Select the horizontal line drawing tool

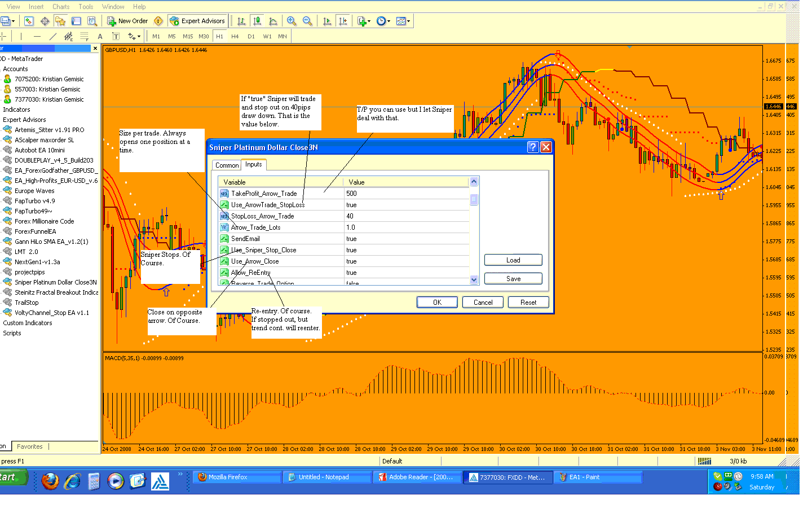pos(37,36)
